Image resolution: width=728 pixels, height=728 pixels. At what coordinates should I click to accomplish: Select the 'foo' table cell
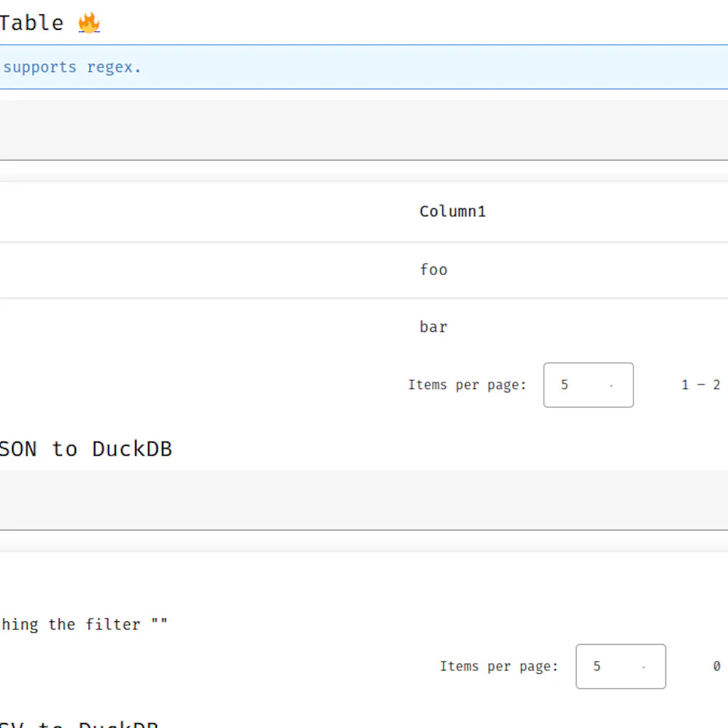pyautogui.click(x=433, y=269)
